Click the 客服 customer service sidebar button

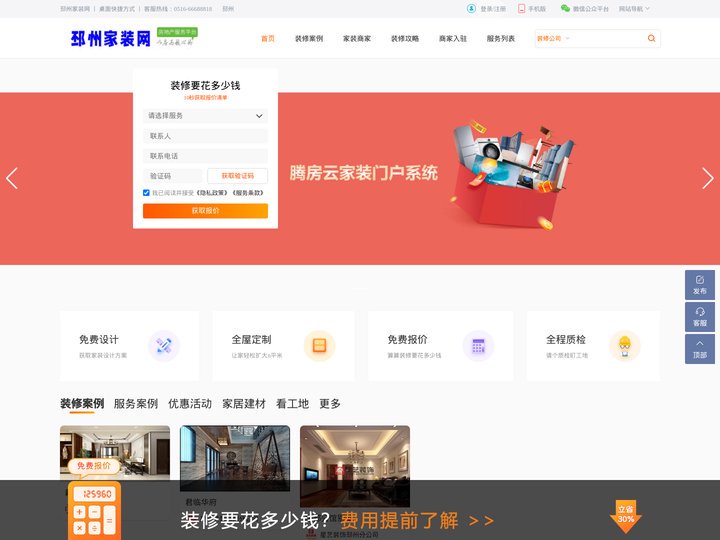[700, 317]
